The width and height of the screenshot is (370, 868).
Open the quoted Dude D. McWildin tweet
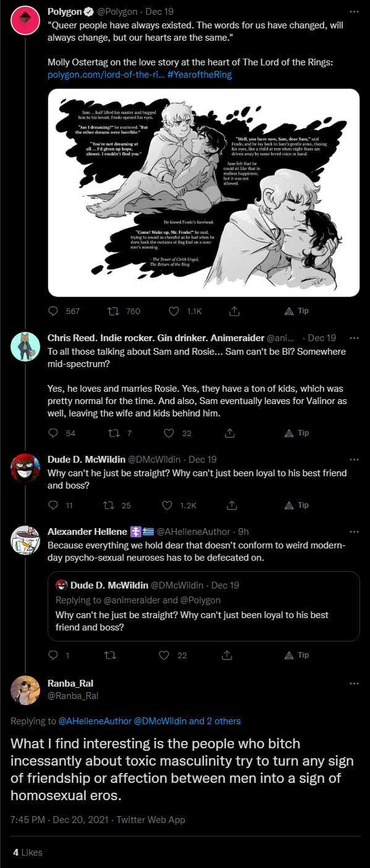(204, 606)
